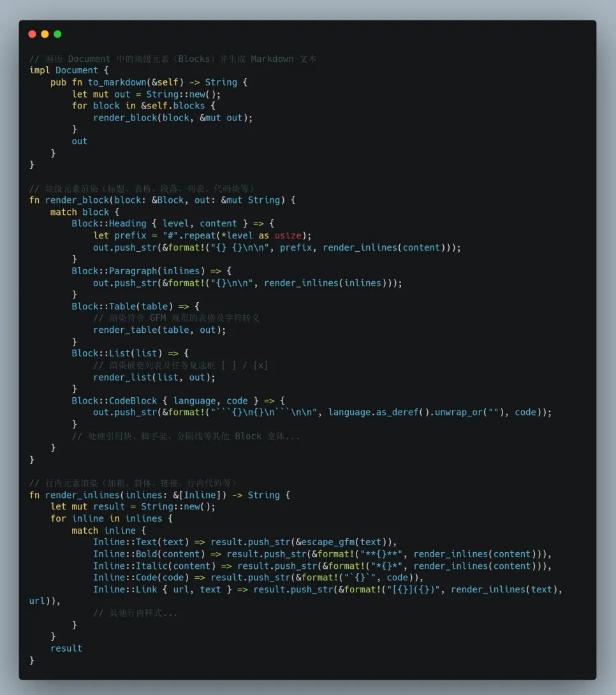The image size is (616, 695).
Task: Click the green maximize dot
Action: pos(57,34)
